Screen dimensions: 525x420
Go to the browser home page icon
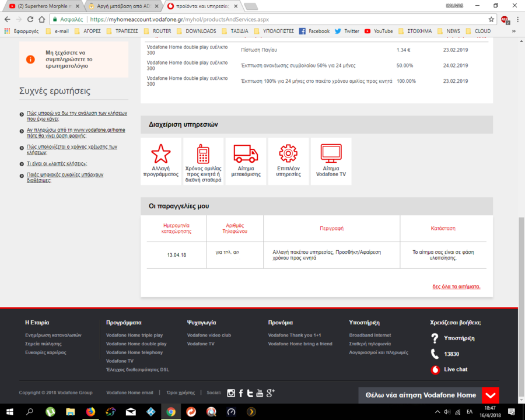click(42, 19)
